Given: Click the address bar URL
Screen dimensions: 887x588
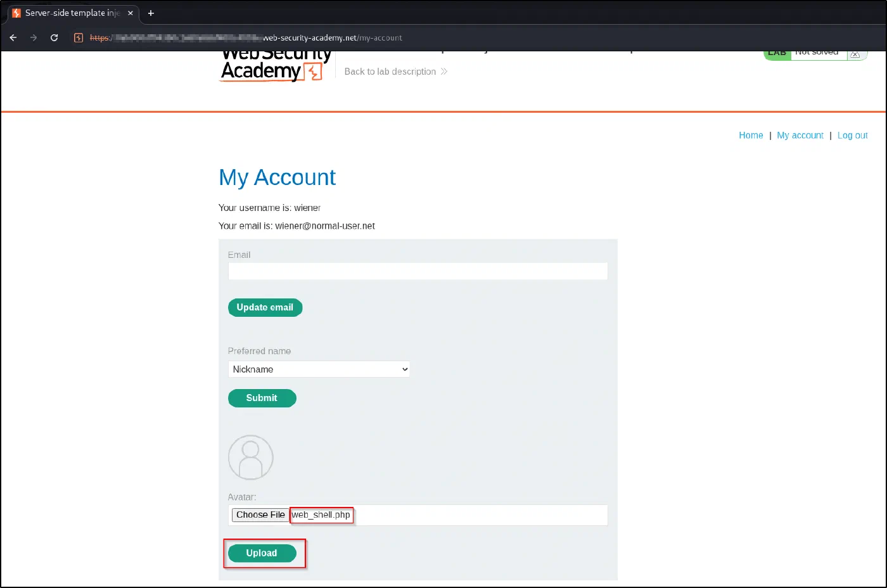Looking at the screenshot, I should [246, 38].
